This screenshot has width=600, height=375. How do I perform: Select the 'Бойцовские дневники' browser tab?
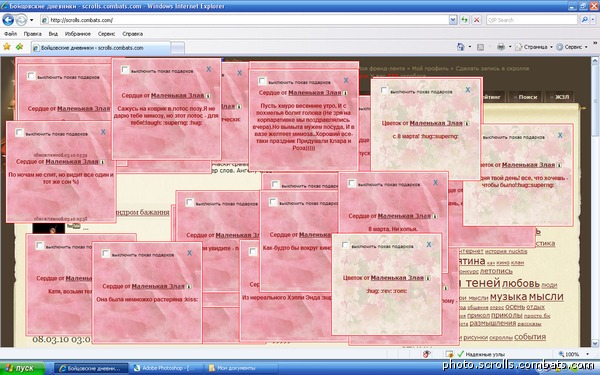coord(101,48)
